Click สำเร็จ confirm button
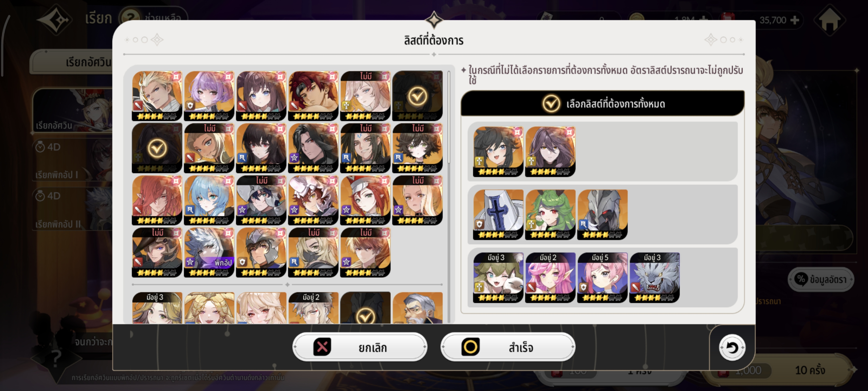Viewport: 868px width, 391px height. (x=508, y=347)
